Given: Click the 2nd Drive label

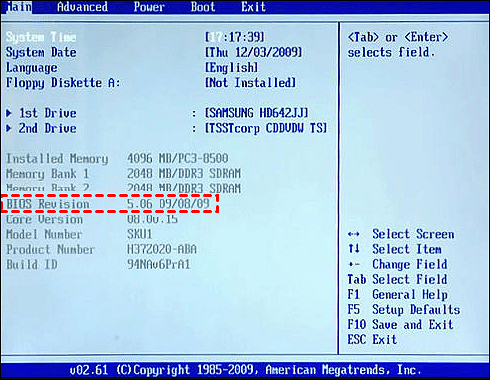Looking at the screenshot, I should [48, 128].
